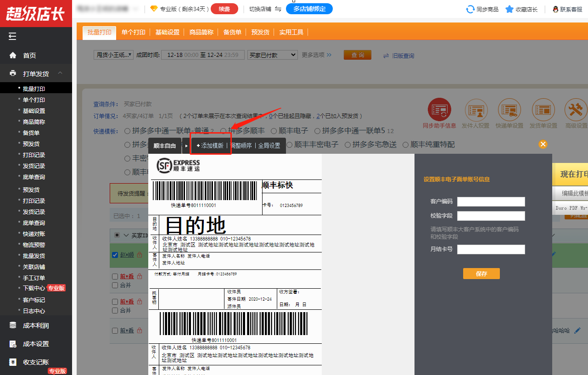Click 添加模版 in template toolbar
The width and height of the screenshot is (588, 375).
click(x=210, y=146)
